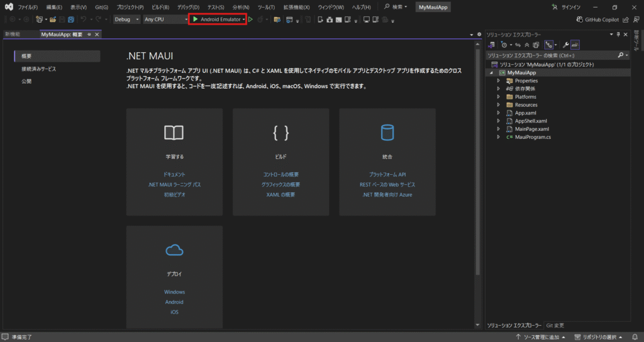Click the settings gear above the document area

click(479, 35)
